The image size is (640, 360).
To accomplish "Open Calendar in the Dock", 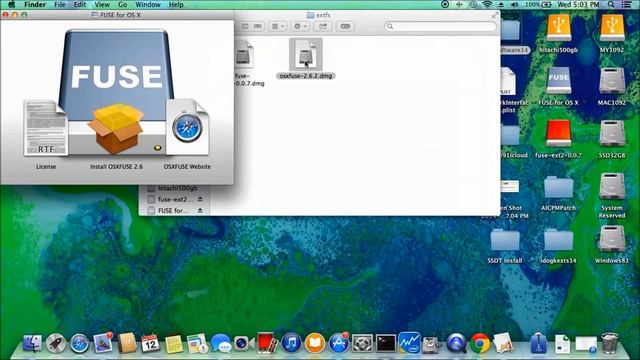I will (150, 343).
